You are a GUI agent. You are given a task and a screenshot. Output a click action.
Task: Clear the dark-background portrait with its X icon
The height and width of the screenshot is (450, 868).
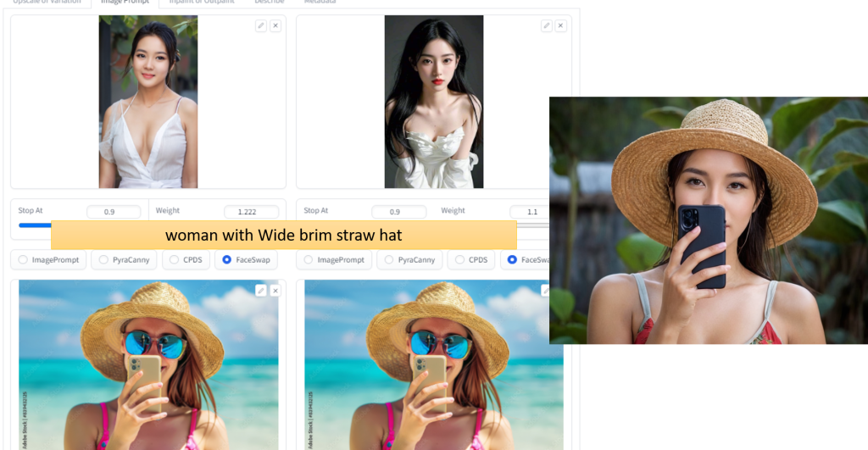pos(561,26)
